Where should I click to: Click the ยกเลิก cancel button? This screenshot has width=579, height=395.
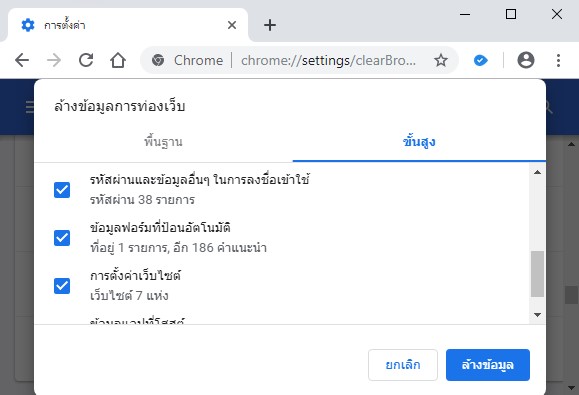(403, 365)
